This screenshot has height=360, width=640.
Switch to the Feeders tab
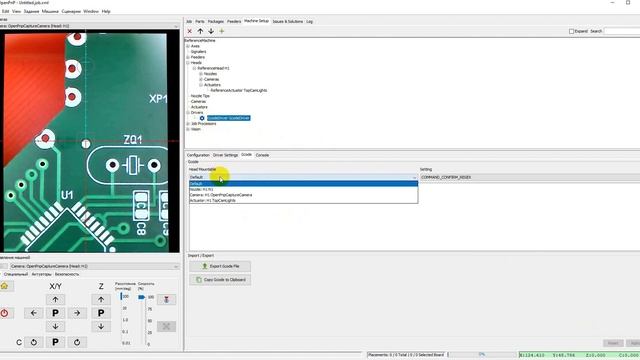pos(234,21)
